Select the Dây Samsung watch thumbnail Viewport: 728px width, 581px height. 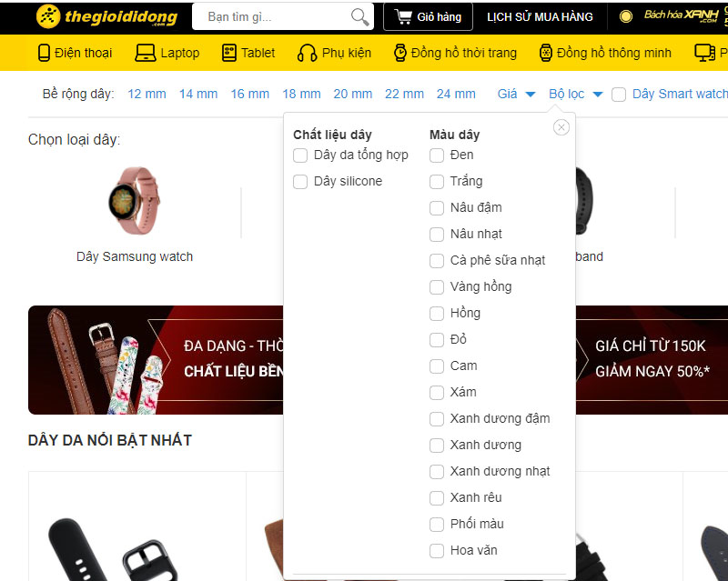(x=135, y=202)
